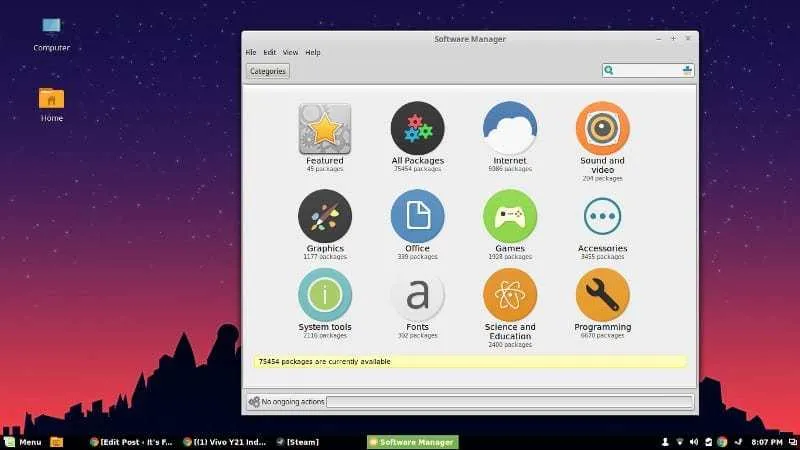The height and width of the screenshot is (450, 800).
Task: Browse Science and Education category
Action: 510,295
